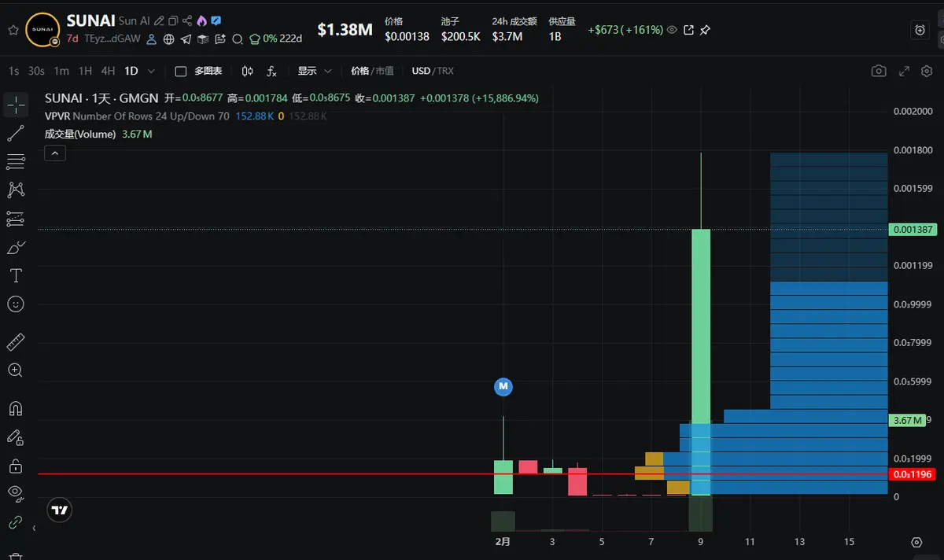The image size is (944, 560).
Task: Click the blue M marker on chart
Action: click(x=503, y=386)
